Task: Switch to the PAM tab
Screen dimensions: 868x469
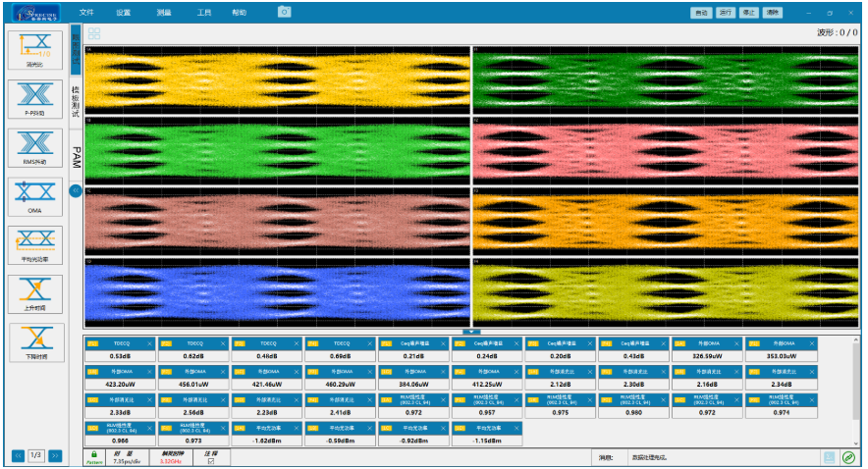Action: [76, 158]
